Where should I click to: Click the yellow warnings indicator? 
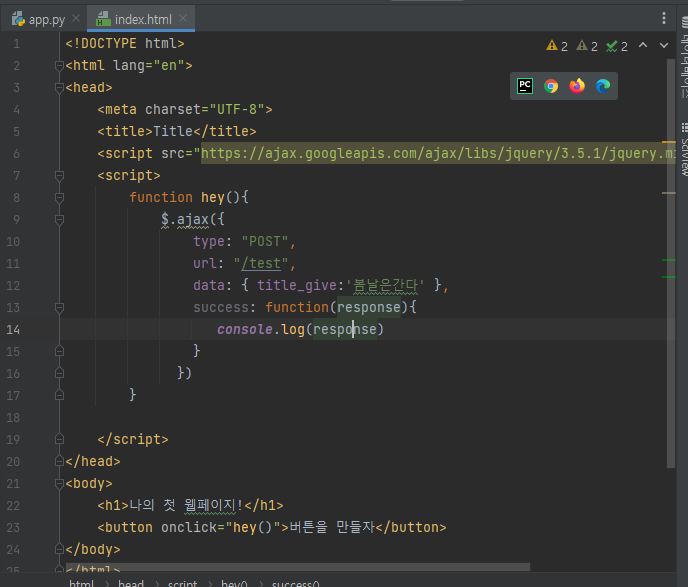click(x=557, y=46)
